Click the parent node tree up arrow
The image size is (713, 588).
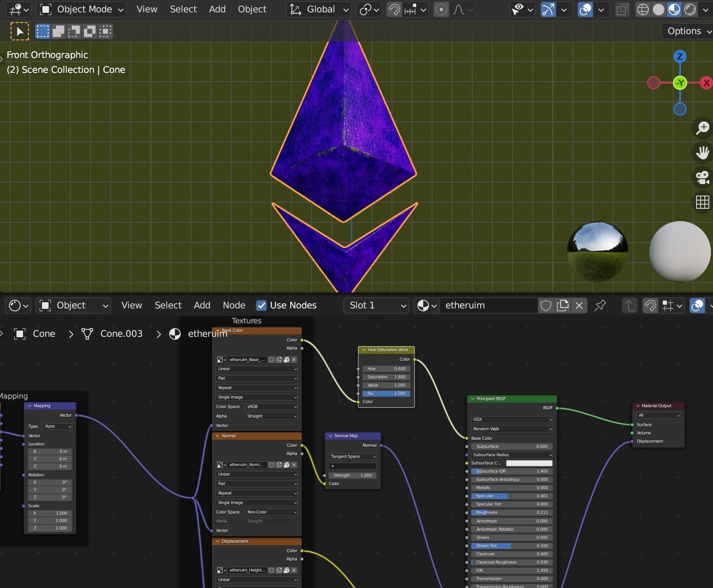tap(629, 306)
